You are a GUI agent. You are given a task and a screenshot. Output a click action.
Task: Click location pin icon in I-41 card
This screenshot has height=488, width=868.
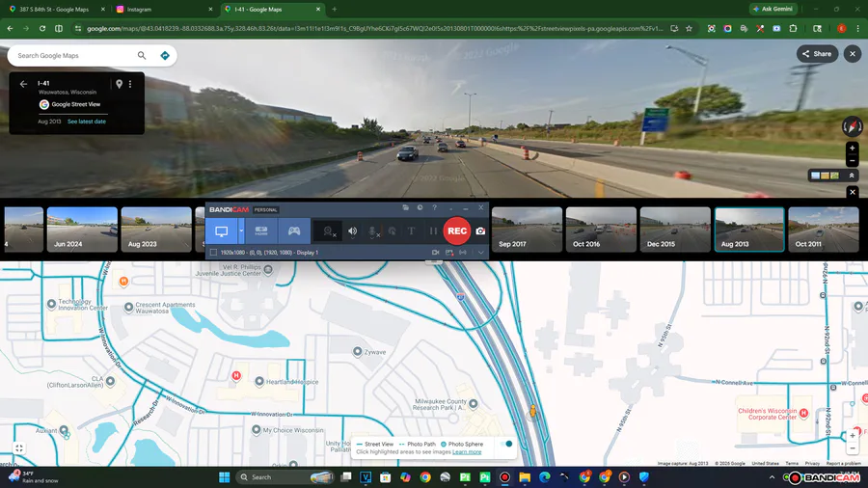pyautogui.click(x=119, y=84)
